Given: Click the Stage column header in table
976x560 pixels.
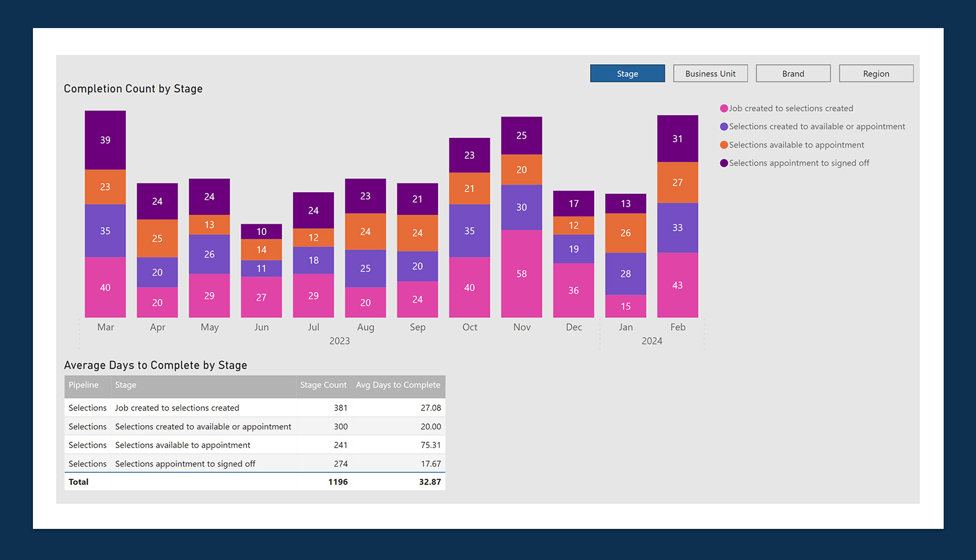Looking at the screenshot, I should [x=126, y=385].
